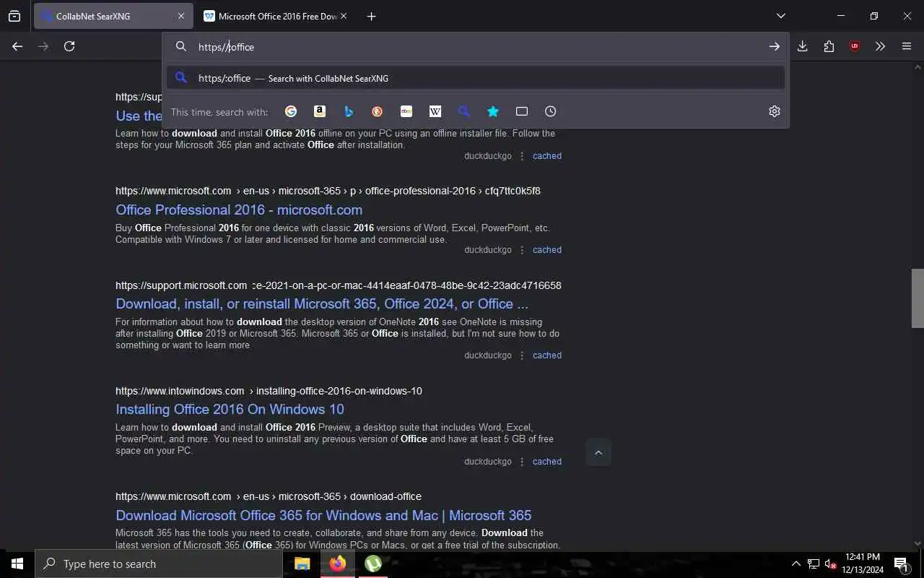Open 'Download, install, or reinstall Microsoft 365' result

click(322, 303)
